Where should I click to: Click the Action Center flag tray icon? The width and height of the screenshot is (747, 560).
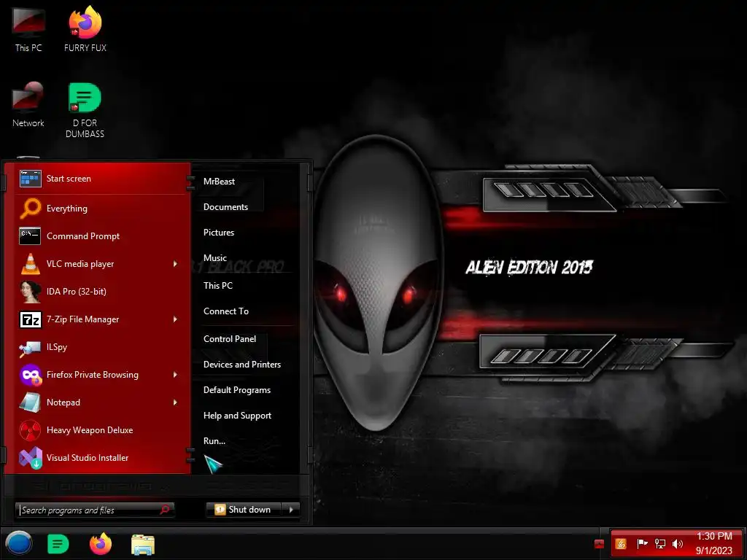click(x=642, y=543)
